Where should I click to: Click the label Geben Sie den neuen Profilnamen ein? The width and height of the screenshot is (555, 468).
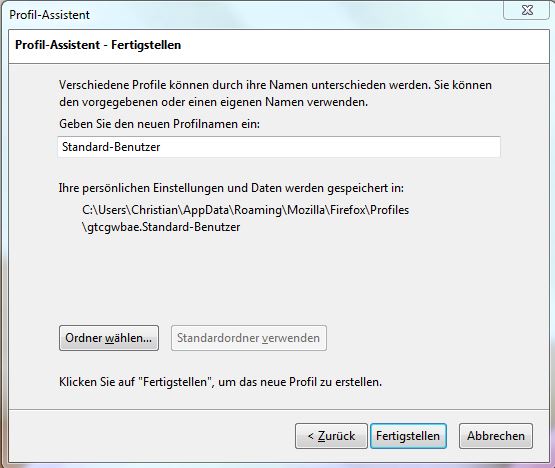click(159, 124)
